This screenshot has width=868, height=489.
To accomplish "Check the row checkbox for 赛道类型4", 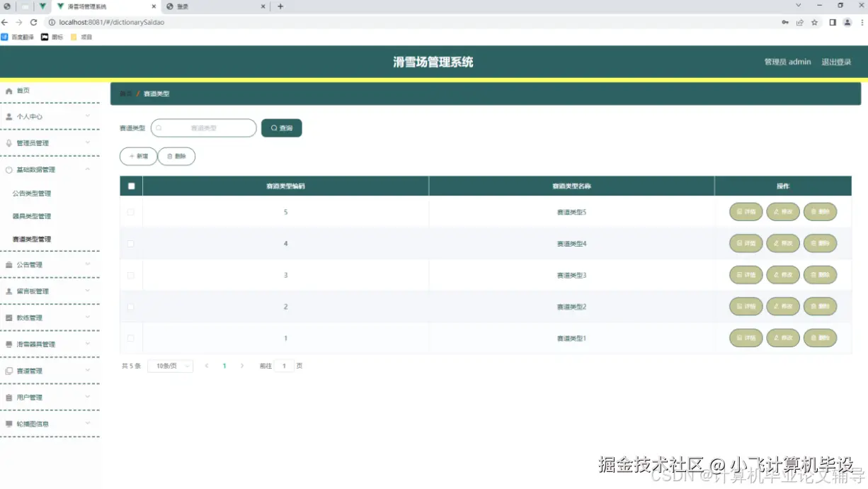I will click(x=130, y=243).
